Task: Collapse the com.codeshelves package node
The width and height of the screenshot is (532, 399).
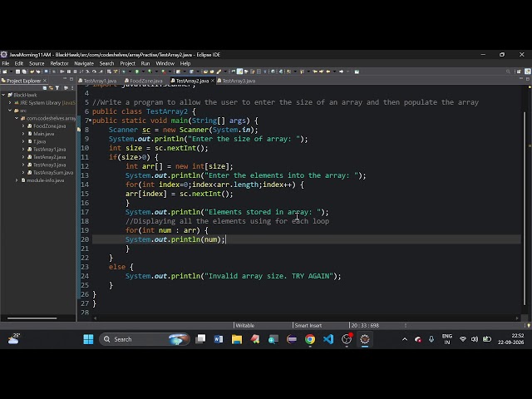Action: tap(17, 118)
